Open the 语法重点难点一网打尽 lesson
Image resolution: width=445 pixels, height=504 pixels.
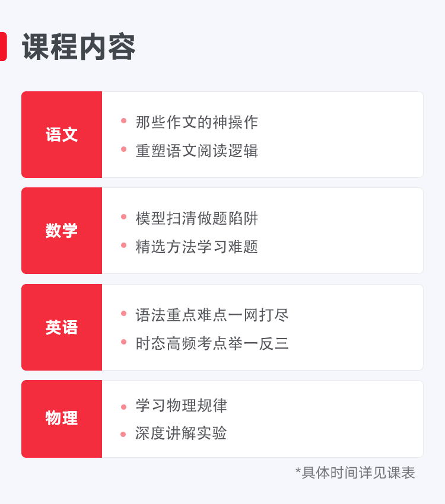[212, 315]
